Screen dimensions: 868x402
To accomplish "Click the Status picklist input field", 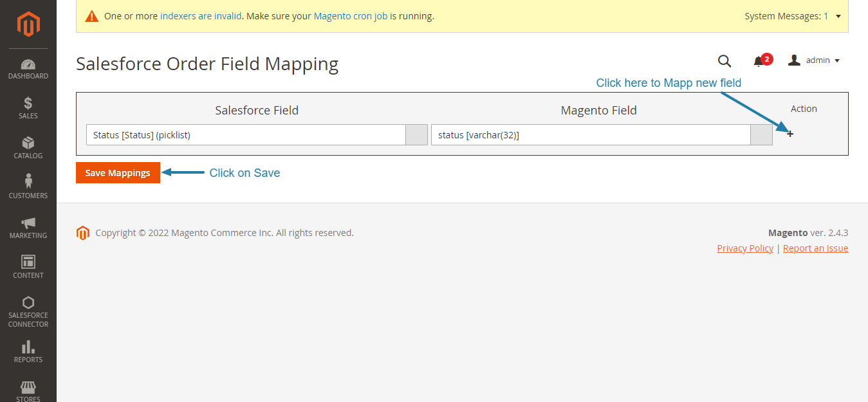I will point(245,134).
